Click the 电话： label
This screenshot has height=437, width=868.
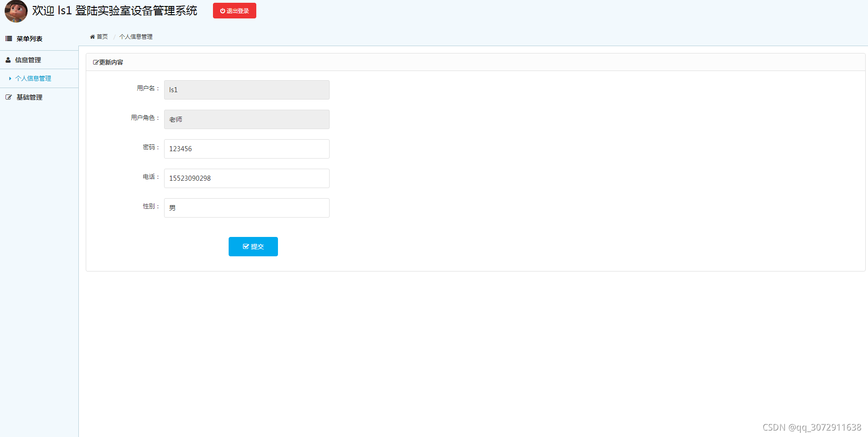click(151, 177)
